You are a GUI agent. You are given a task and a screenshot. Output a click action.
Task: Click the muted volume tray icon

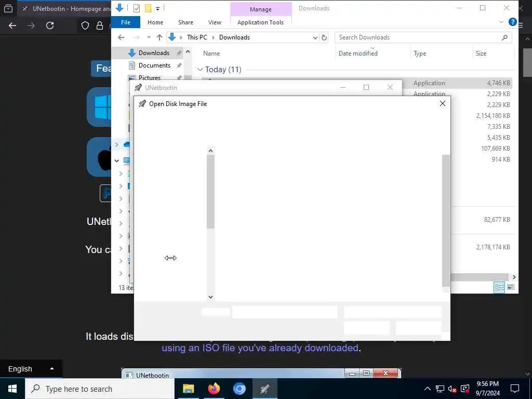pos(452,389)
